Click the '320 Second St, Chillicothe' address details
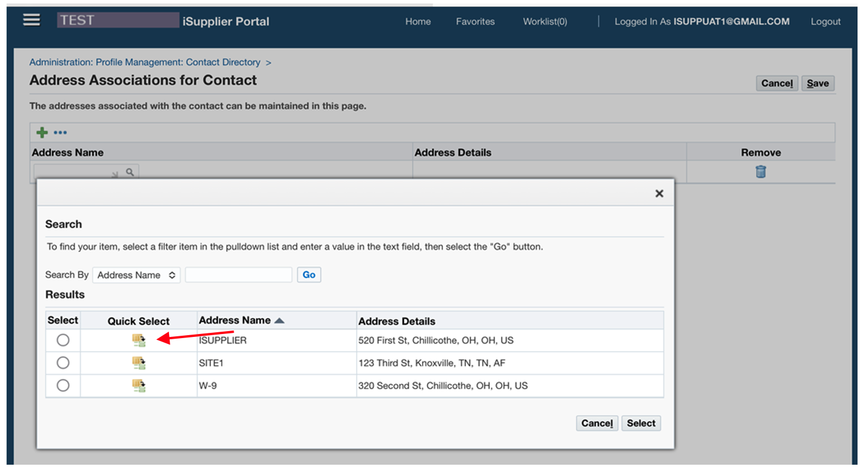Screen dimensions: 868x474 (x=443, y=386)
